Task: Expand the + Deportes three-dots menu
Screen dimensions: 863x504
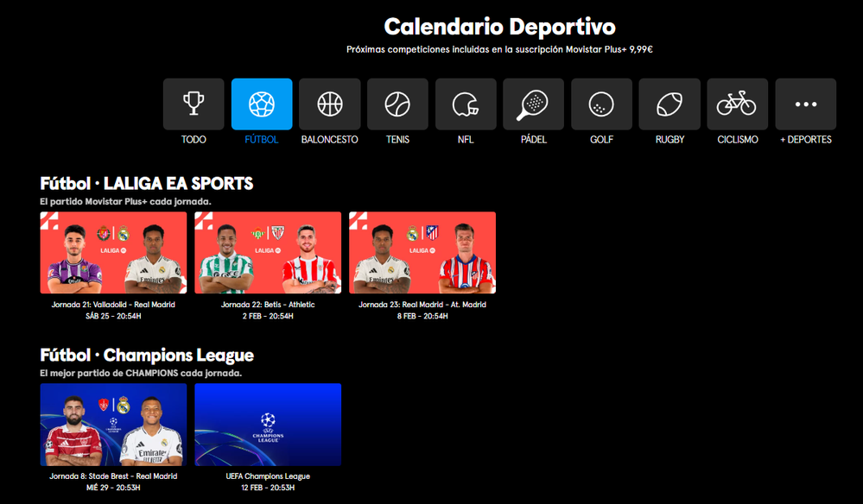Action: (805, 104)
